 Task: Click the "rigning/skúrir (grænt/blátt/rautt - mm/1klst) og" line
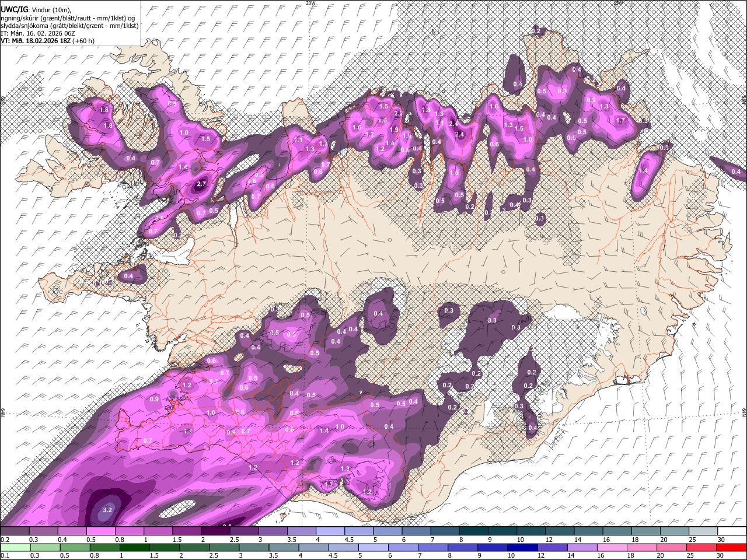[68, 18]
